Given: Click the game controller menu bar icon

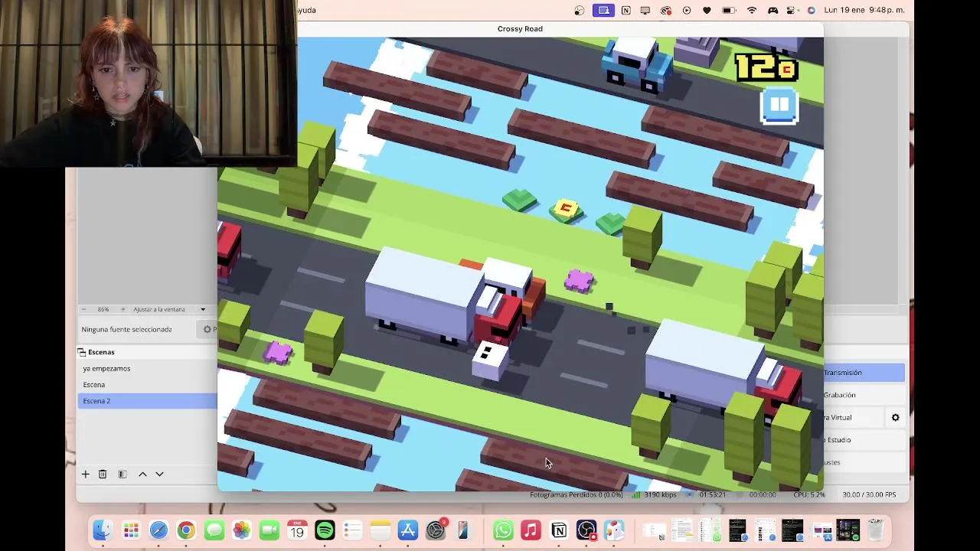Looking at the screenshot, I should (773, 10).
